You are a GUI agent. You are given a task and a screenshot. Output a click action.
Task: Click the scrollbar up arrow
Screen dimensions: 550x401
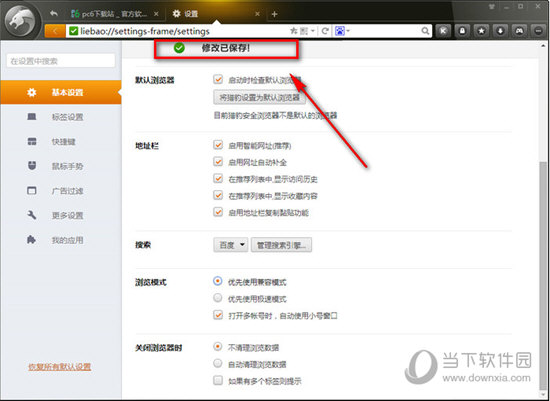click(543, 45)
